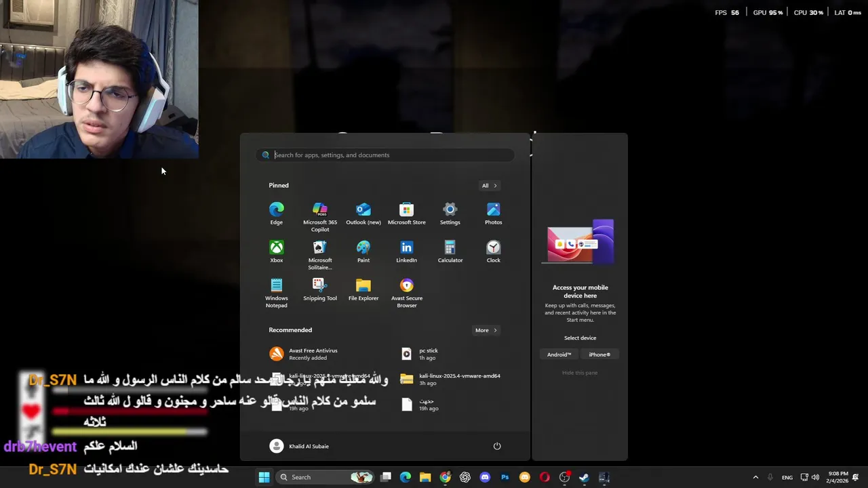Click Hide this pane link
This screenshot has height=488, width=868.
click(x=580, y=373)
